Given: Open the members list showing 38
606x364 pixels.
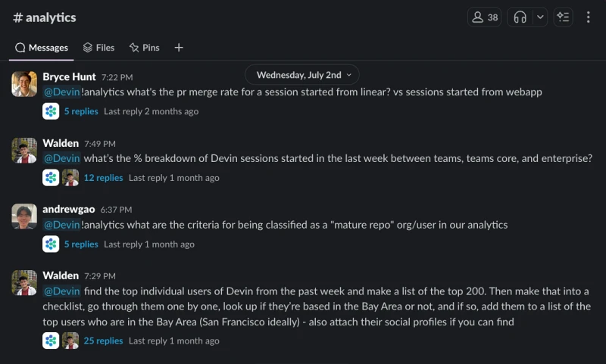Looking at the screenshot, I should [x=484, y=17].
